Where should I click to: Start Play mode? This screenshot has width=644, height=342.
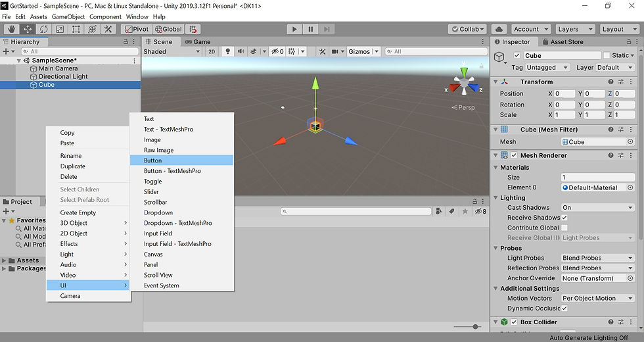(x=294, y=29)
